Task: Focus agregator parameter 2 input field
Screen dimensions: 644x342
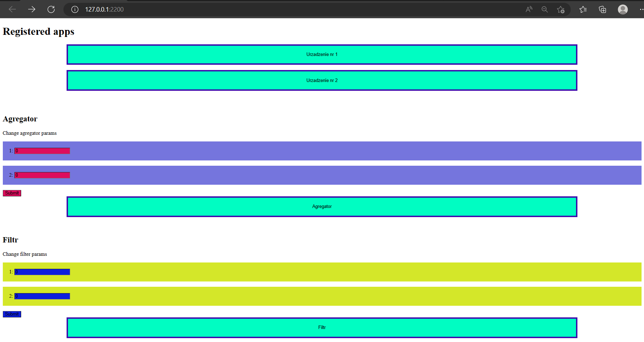Action: pos(42,175)
